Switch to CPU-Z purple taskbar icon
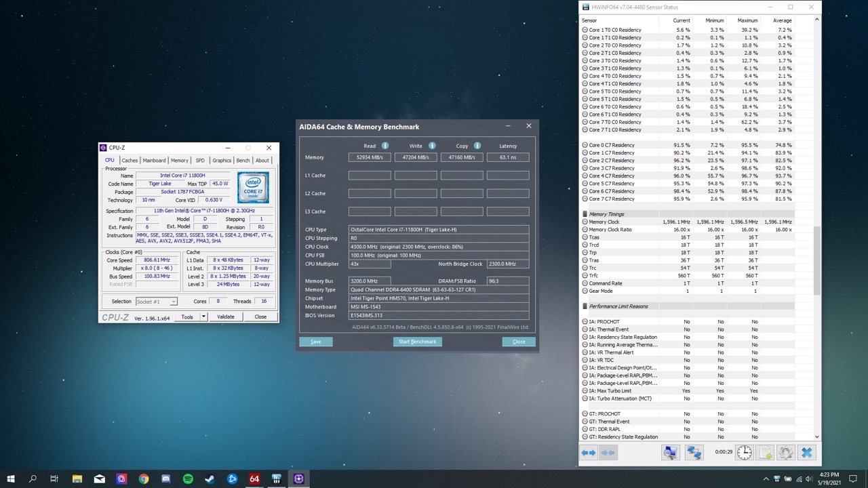 299,479
